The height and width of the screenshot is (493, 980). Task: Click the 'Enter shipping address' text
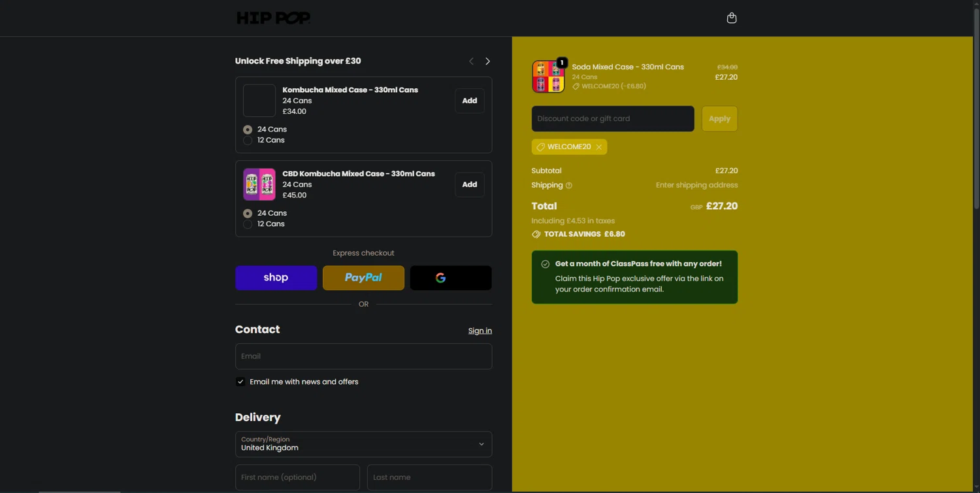[x=696, y=185]
